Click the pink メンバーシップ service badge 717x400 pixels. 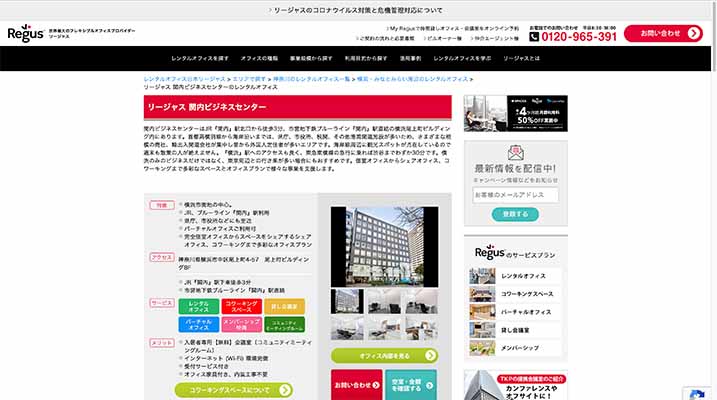(242, 325)
